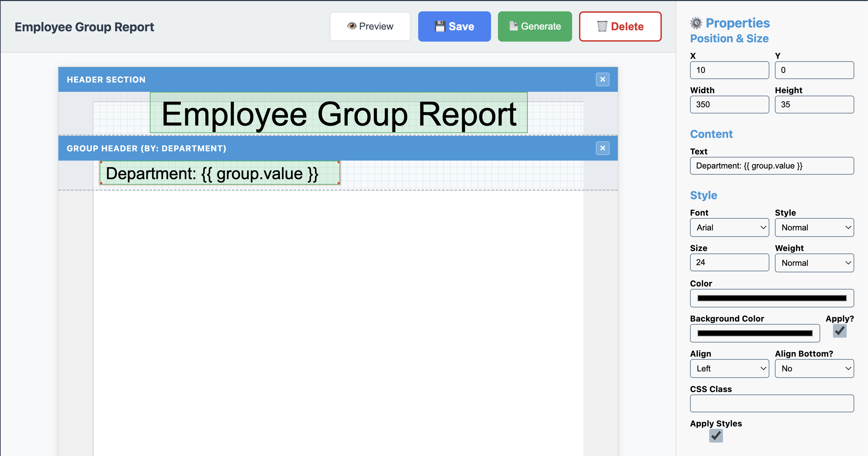This screenshot has height=456, width=868.
Task: Open the text Color picker
Action: [772, 298]
